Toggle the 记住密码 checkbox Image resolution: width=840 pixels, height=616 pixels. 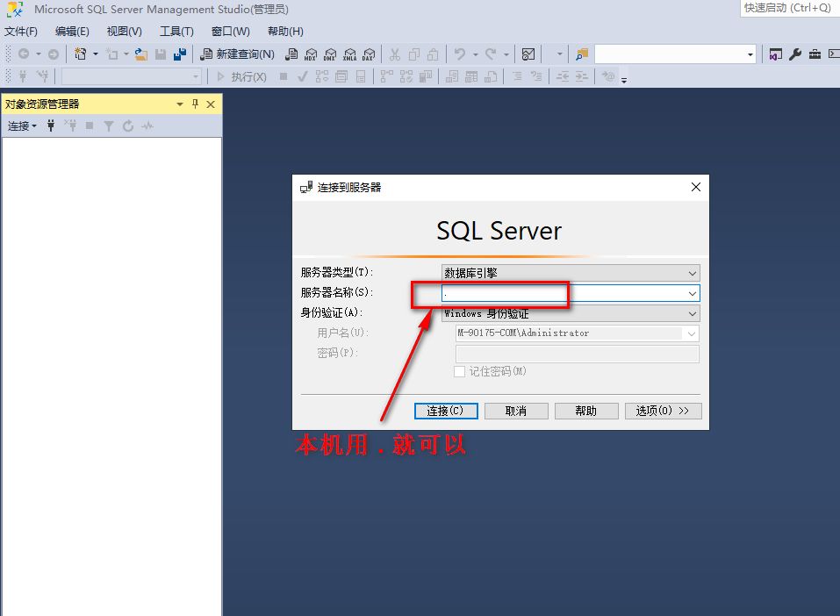point(459,372)
